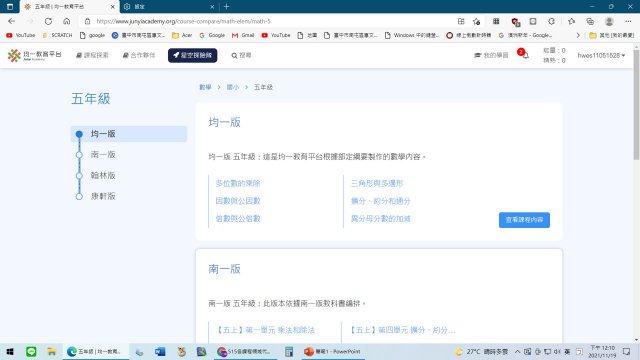Viewport: 640px width, 360px height.
Task: Open the volume icon in the system tray
Action: (x=558, y=351)
